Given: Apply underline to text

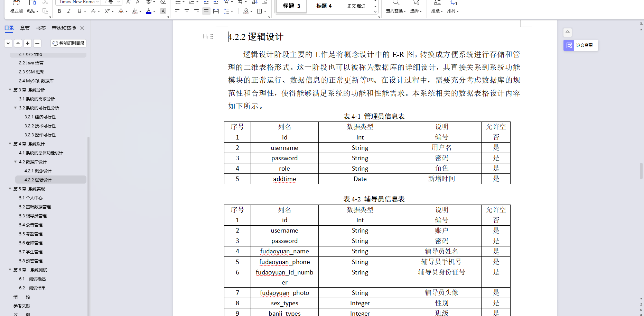Looking at the screenshot, I should [x=80, y=11].
